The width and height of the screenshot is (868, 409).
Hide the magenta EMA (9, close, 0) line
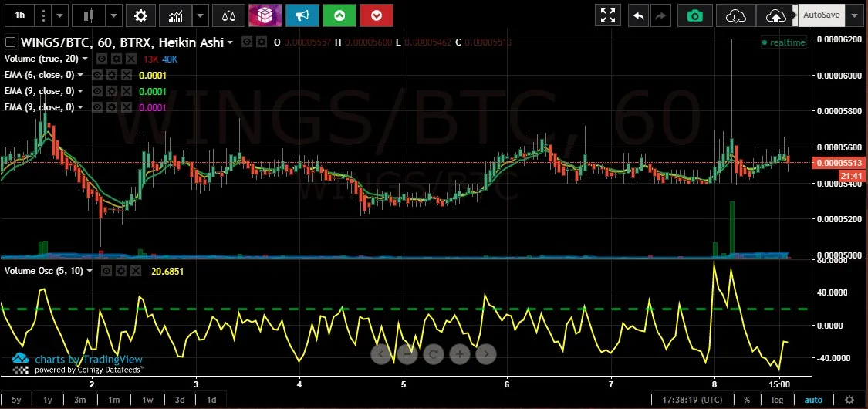[x=97, y=106]
